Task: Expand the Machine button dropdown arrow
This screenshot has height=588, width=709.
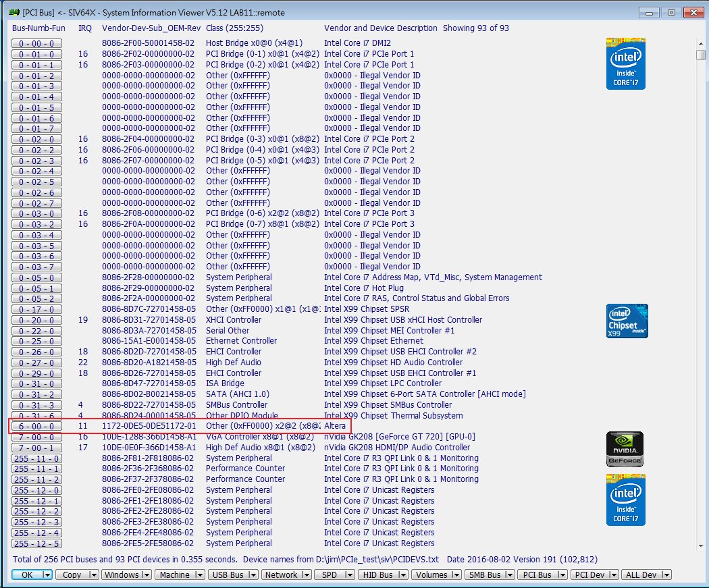Action: [x=199, y=574]
